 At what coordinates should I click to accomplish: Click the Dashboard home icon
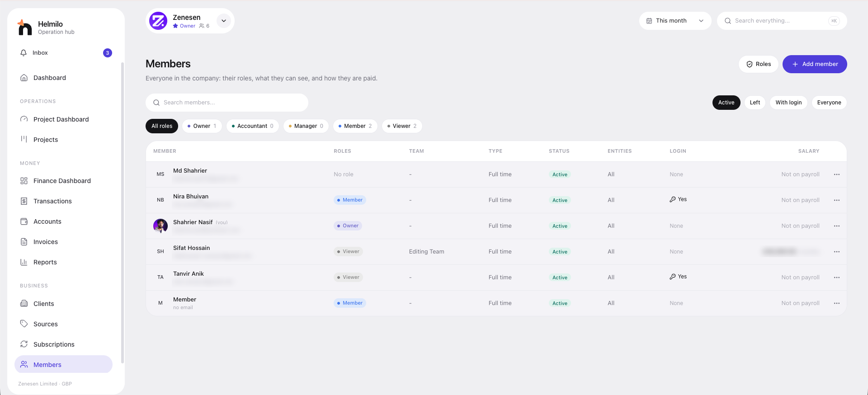(24, 78)
